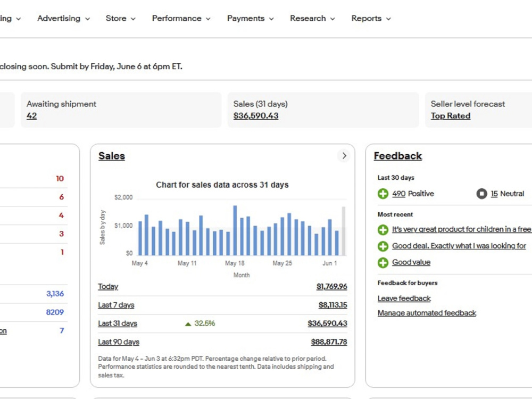The image size is (532, 399).
Task: Open the 'Good value' feedback
Action: coord(411,262)
